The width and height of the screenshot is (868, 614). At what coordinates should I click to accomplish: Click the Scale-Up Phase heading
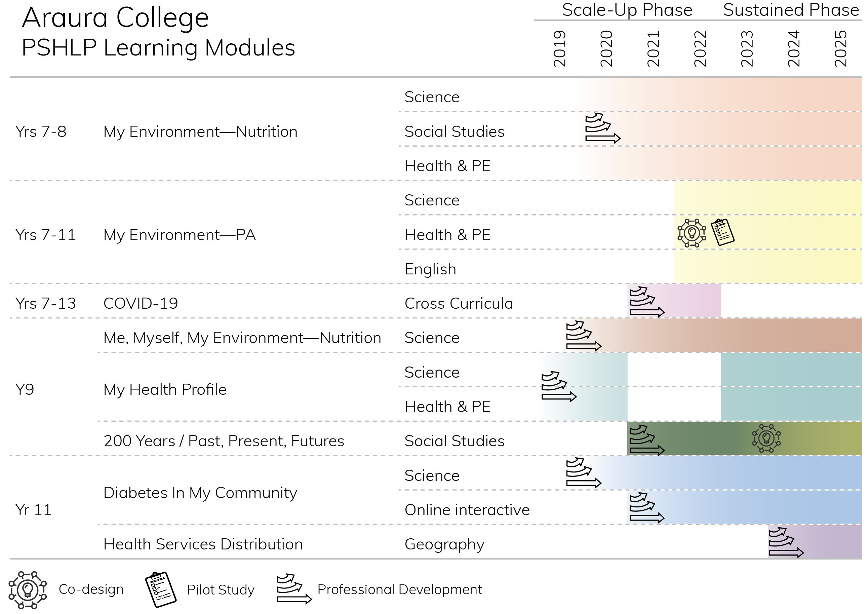click(x=627, y=10)
